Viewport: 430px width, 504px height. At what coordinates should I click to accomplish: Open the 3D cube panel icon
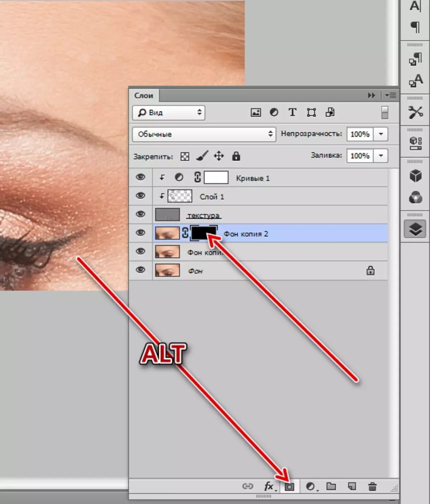point(415,176)
